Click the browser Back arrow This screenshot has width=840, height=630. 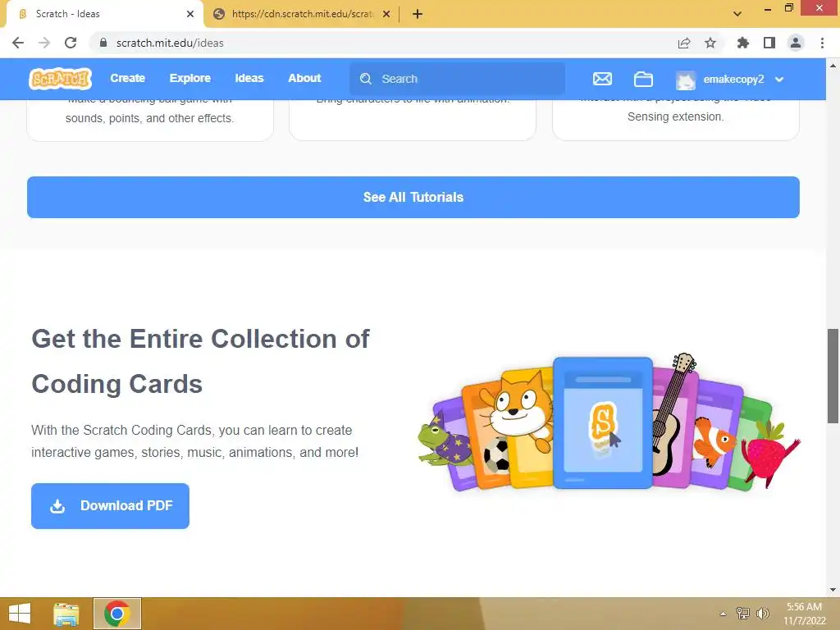[18, 43]
